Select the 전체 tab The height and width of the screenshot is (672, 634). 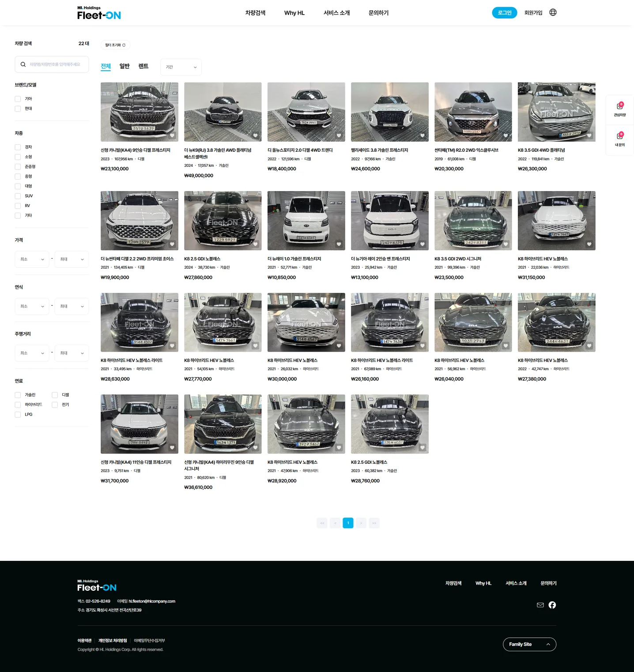[x=106, y=66]
